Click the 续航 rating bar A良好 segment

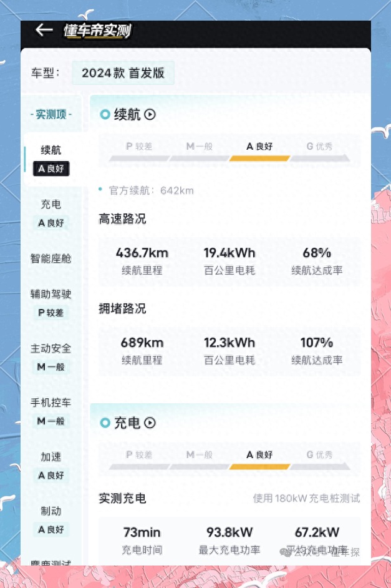259,151
